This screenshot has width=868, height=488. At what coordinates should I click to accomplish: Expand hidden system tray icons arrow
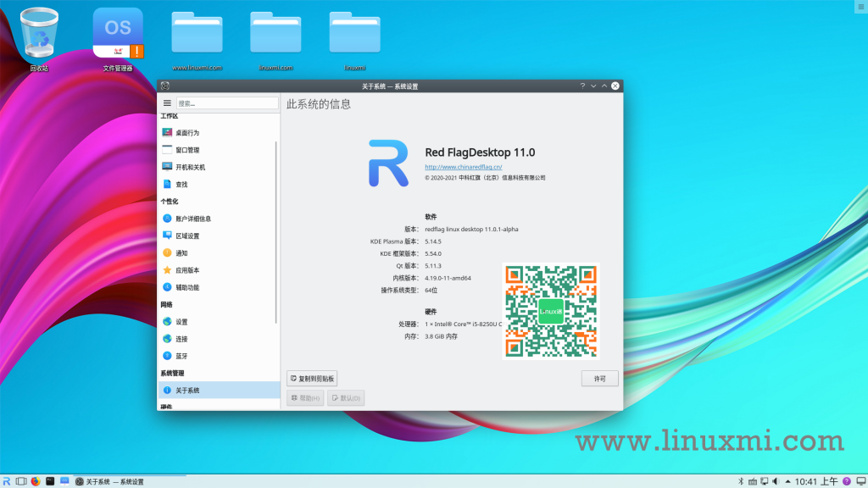click(787, 481)
